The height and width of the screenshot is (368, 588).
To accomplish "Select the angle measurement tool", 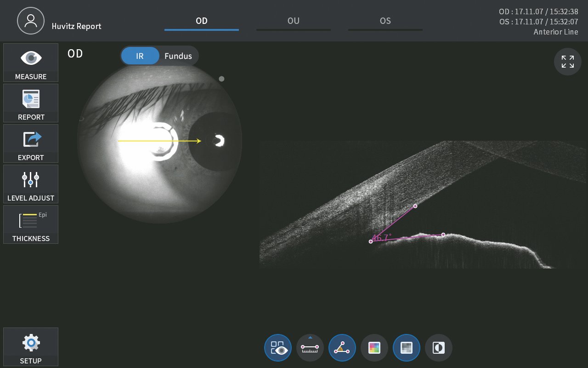I will click(x=342, y=348).
